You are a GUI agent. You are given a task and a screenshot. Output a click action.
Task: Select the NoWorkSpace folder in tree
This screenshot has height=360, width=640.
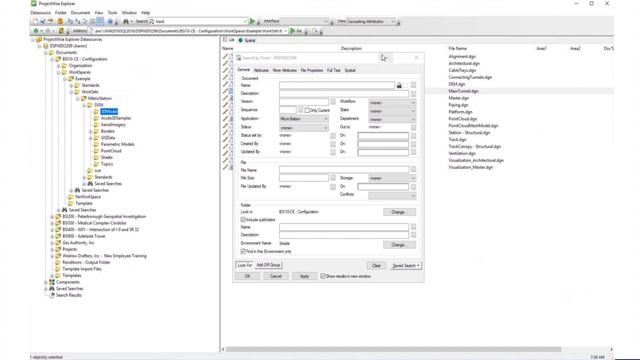pyautogui.click(x=88, y=197)
